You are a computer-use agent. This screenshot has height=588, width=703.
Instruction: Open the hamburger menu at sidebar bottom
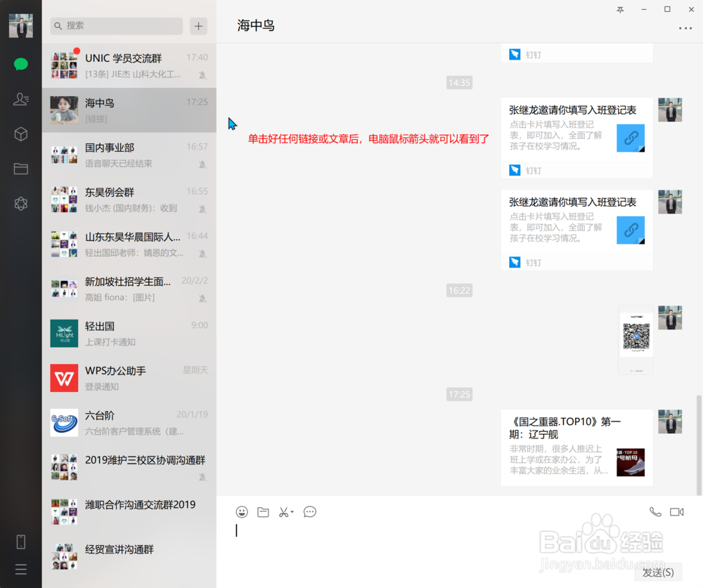20,569
